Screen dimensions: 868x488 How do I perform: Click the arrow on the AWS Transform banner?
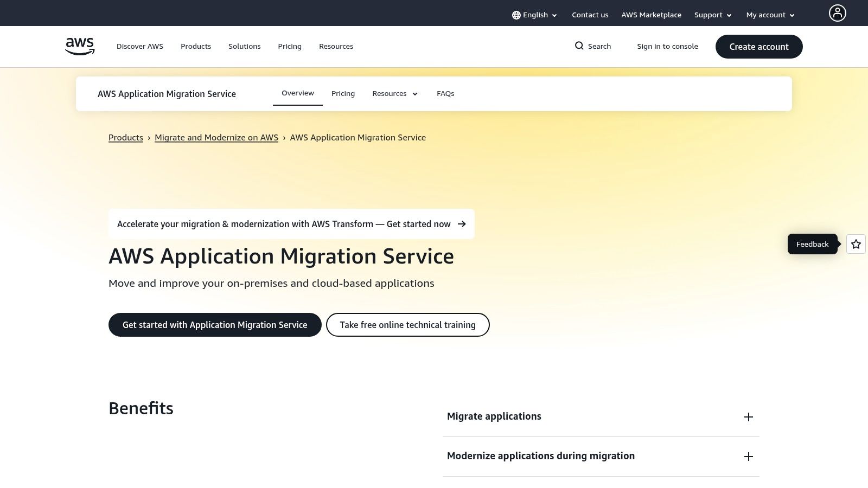tap(462, 224)
